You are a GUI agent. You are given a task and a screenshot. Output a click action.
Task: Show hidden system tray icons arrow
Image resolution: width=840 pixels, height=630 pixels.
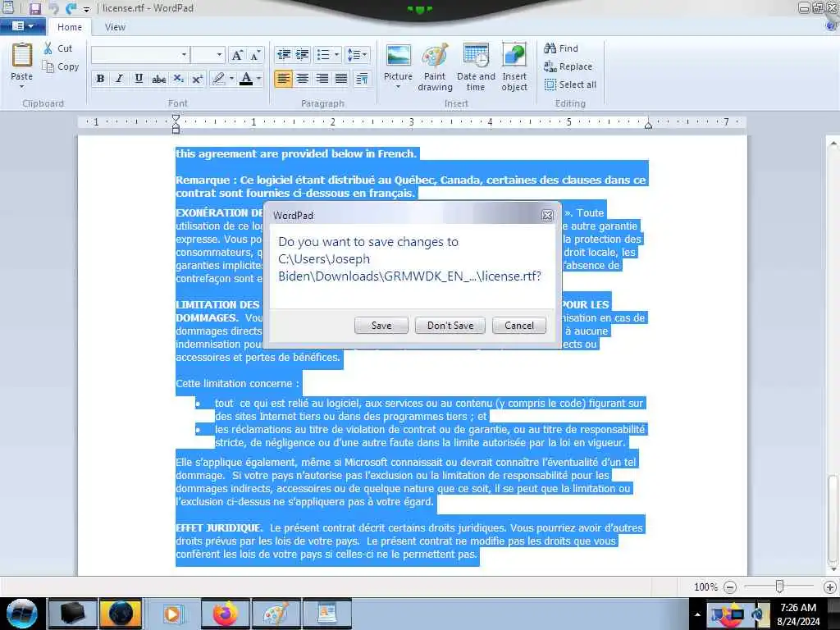coord(697,614)
